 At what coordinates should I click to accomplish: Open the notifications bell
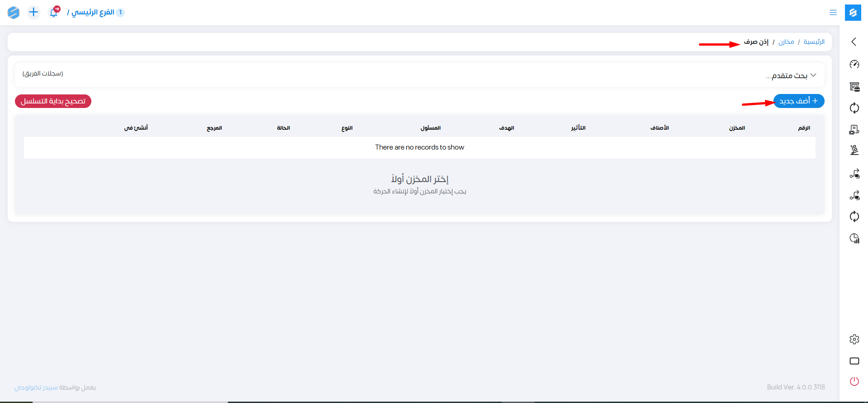coord(54,12)
